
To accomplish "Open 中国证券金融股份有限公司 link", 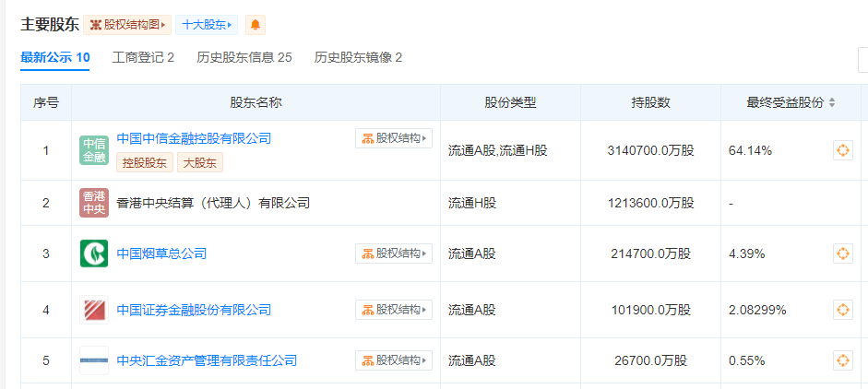I will 194,310.
